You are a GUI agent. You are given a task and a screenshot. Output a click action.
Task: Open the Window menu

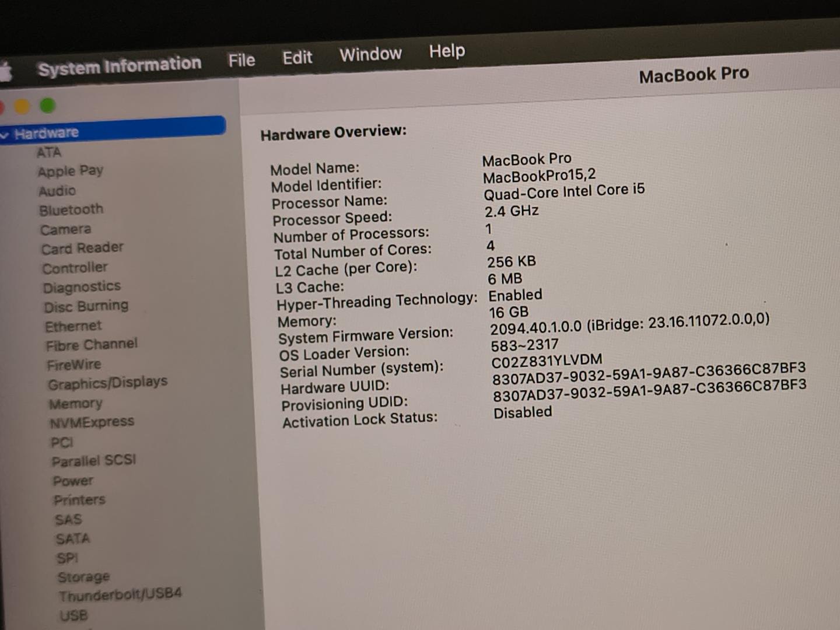(371, 54)
